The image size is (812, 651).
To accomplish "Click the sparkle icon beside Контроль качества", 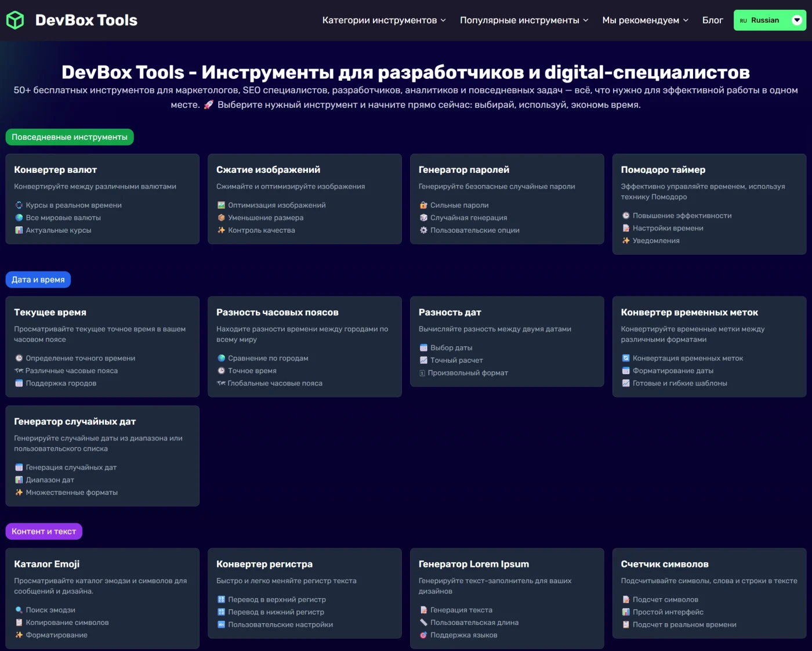I will 221,230.
